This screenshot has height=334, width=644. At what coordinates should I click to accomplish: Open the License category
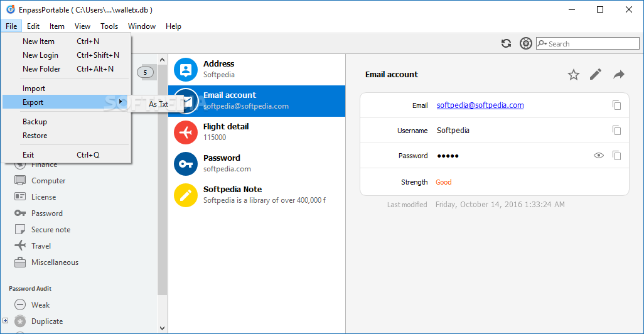[43, 197]
